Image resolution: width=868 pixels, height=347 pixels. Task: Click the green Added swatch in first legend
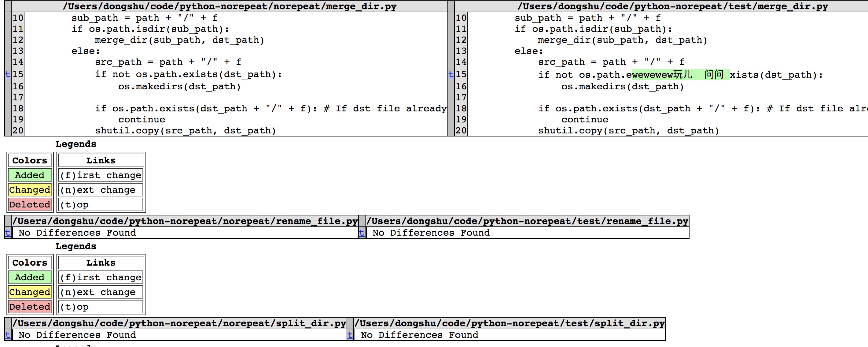tap(30, 175)
